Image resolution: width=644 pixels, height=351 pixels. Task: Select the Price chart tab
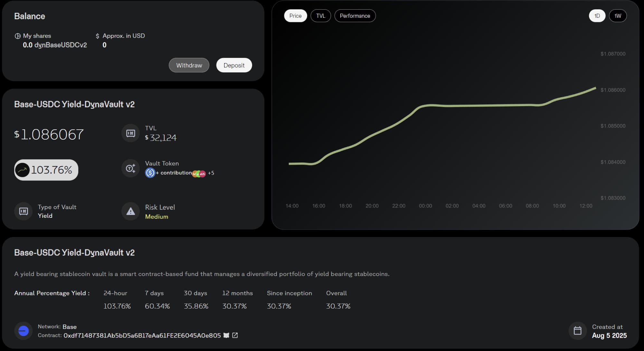click(295, 16)
